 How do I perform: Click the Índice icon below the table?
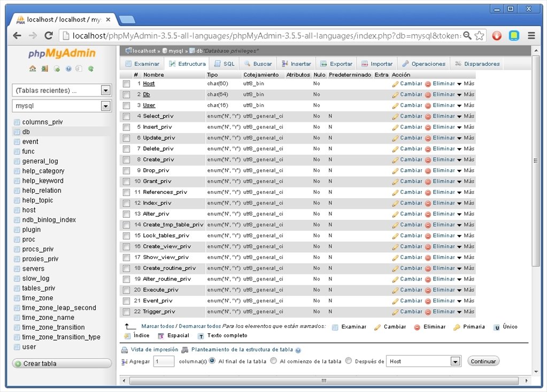pos(127,336)
